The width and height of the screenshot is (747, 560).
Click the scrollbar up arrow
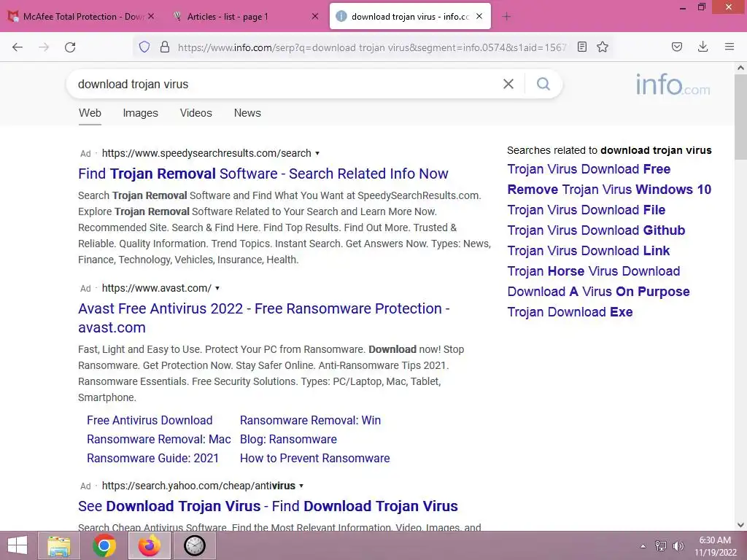[x=740, y=68]
